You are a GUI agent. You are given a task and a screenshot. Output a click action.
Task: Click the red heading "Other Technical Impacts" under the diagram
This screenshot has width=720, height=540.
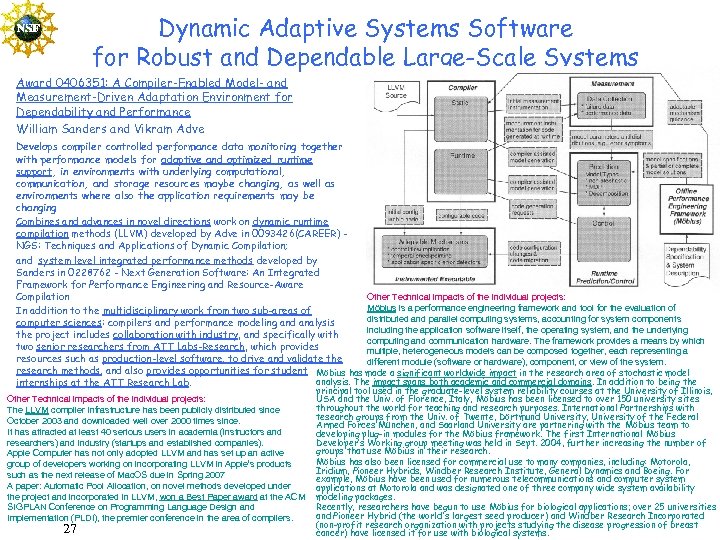pos(466,297)
